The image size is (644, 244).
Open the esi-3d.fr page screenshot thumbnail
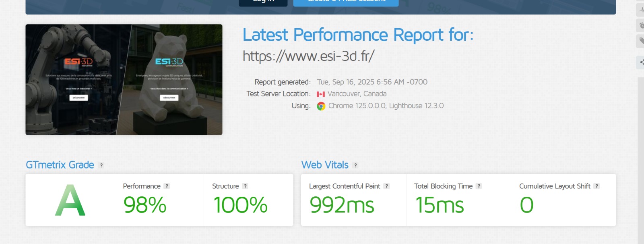pyautogui.click(x=124, y=79)
